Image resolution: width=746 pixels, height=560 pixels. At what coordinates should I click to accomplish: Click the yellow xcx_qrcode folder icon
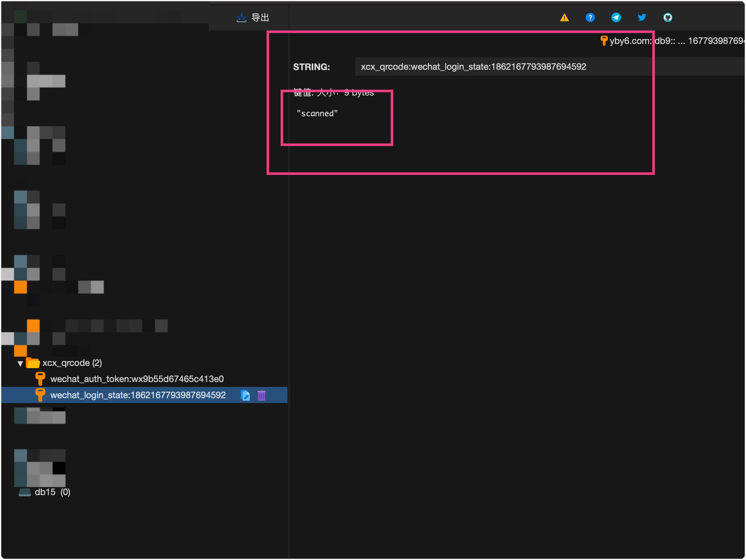pos(33,363)
